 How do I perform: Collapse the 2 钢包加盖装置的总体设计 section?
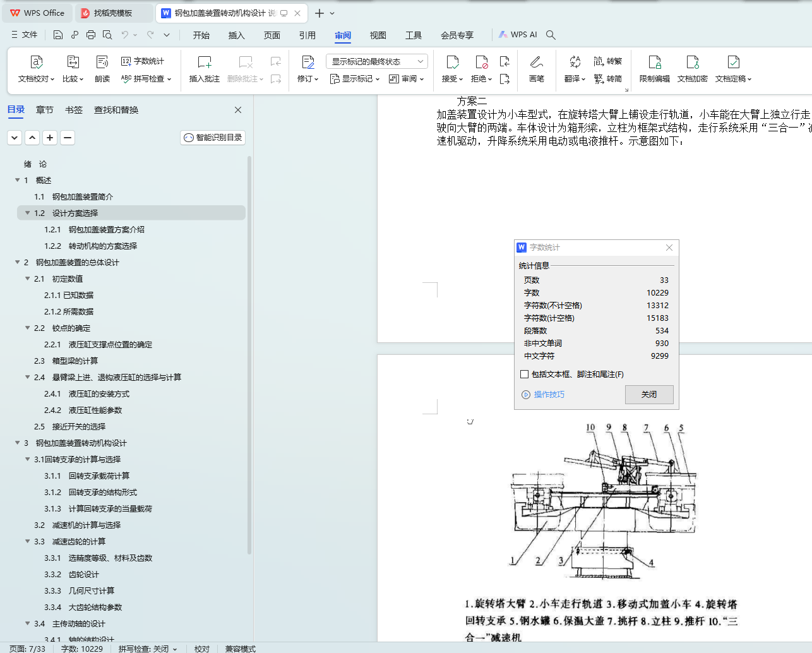click(17, 262)
